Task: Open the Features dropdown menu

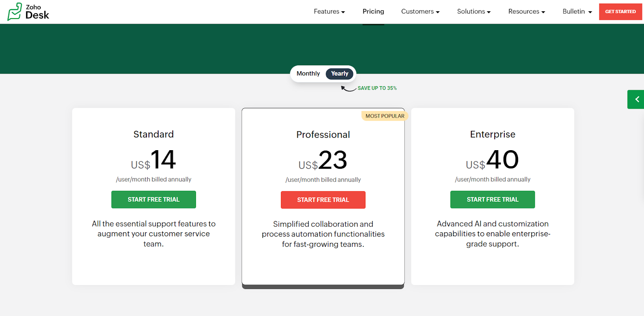Action: (x=329, y=12)
